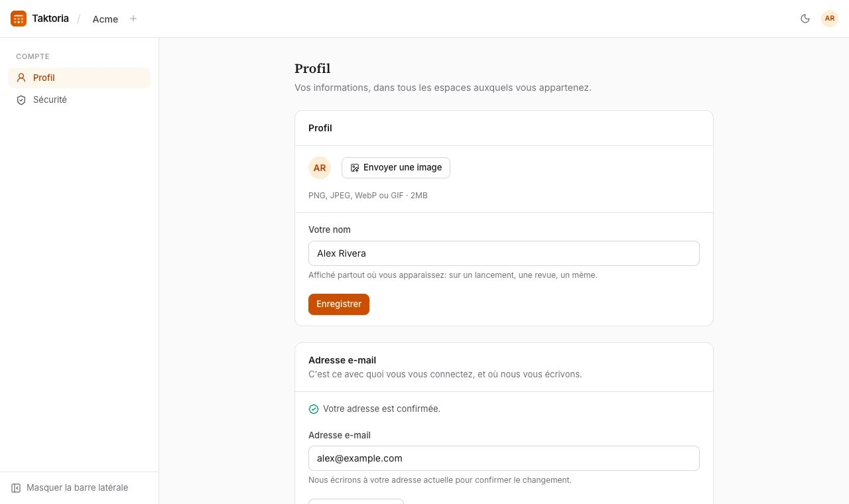Toggle dark mode with the moon icon

tap(805, 19)
